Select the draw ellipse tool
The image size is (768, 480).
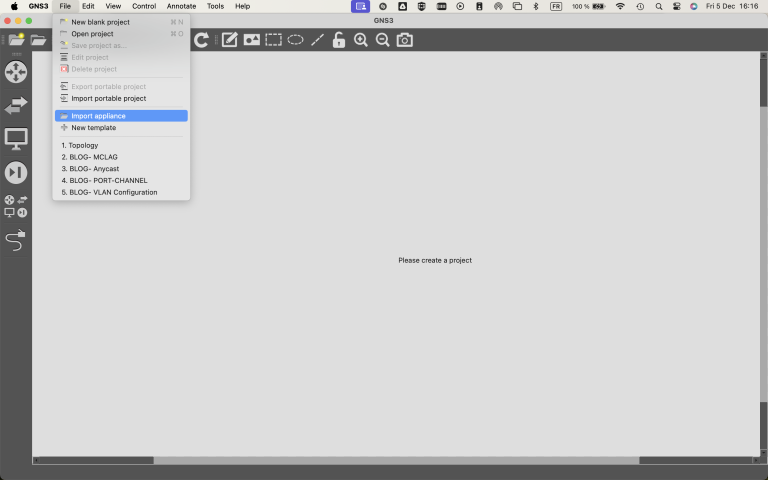[x=296, y=40]
